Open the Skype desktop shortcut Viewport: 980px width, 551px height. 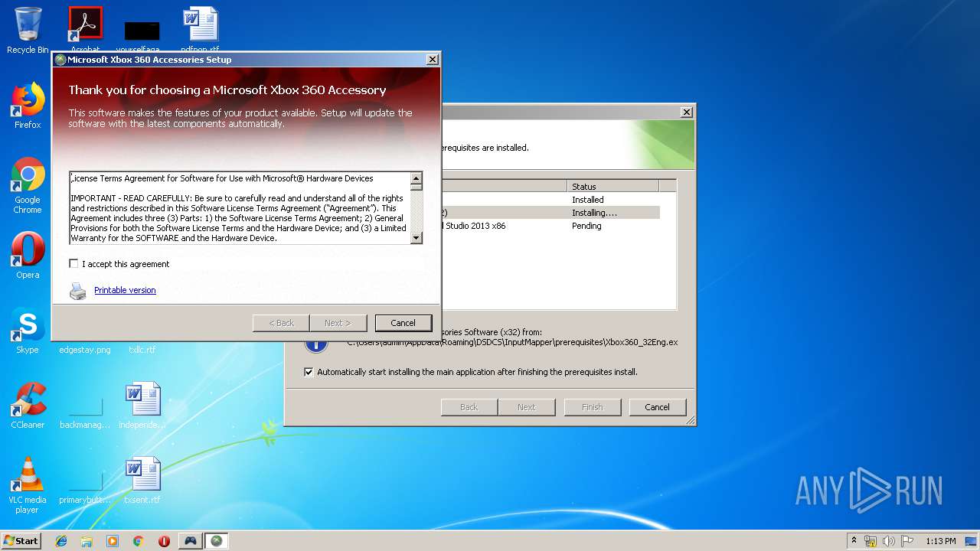(28, 331)
